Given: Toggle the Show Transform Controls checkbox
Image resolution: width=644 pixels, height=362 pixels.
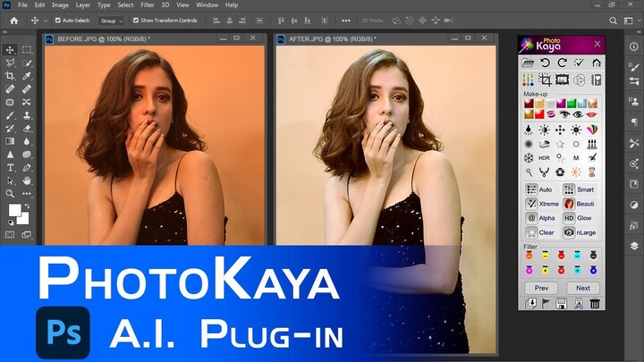Looking at the screenshot, I should [136, 20].
